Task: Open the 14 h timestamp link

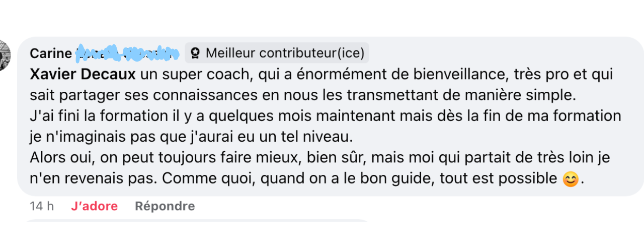Action: tap(42, 206)
